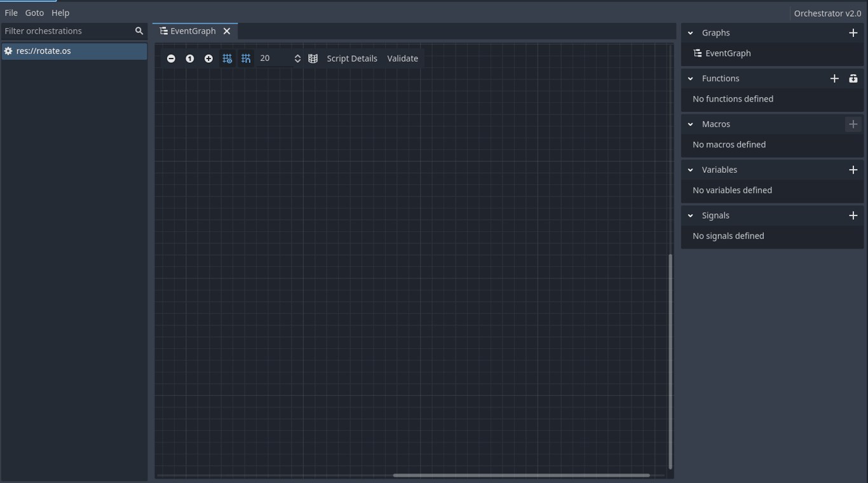
Task: Click the Orchestrator v2.0 version label
Action: (x=827, y=13)
